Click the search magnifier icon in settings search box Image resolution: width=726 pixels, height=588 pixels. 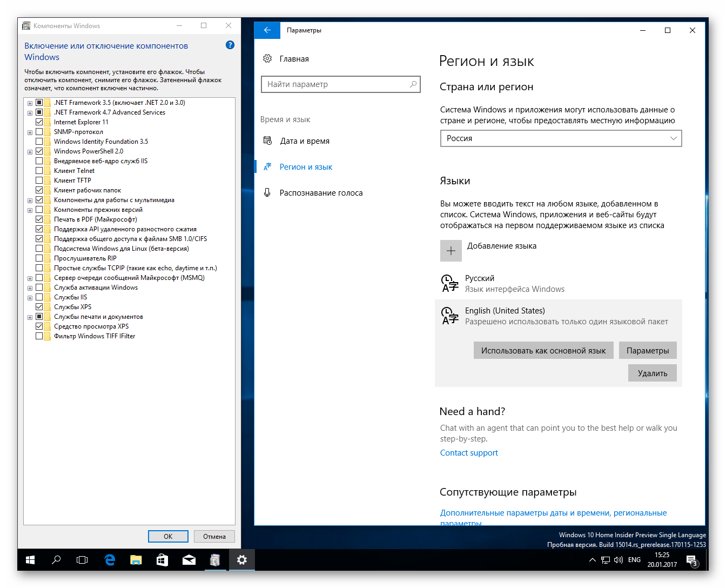(x=413, y=84)
